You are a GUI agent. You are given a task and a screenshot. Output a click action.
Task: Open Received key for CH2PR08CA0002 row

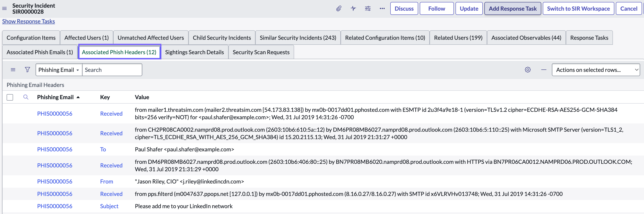pos(111,133)
